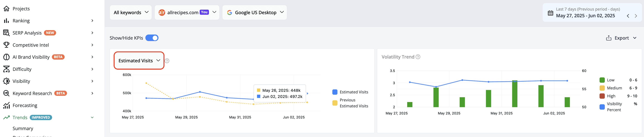Open the Summary item under Trends
The image size is (644, 137).
[23, 128]
